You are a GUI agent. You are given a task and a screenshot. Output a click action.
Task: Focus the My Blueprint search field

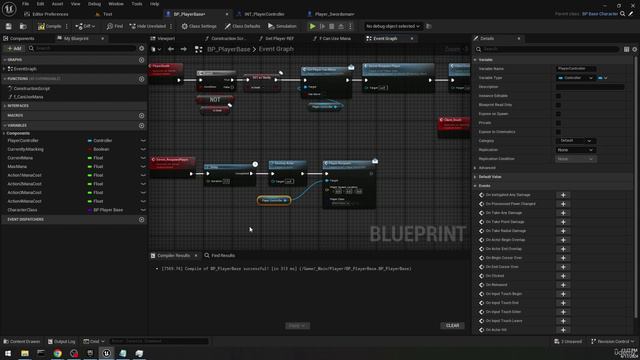tap(82, 48)
